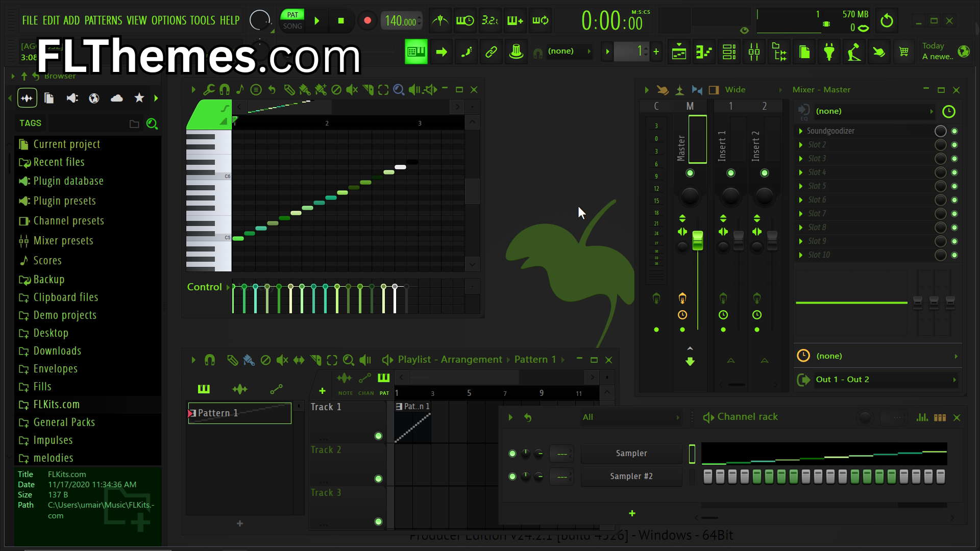Image resolution: width=980 pixels, height=551 pixels.
Task: Open the PATTERNS menu
Action: 103,20
